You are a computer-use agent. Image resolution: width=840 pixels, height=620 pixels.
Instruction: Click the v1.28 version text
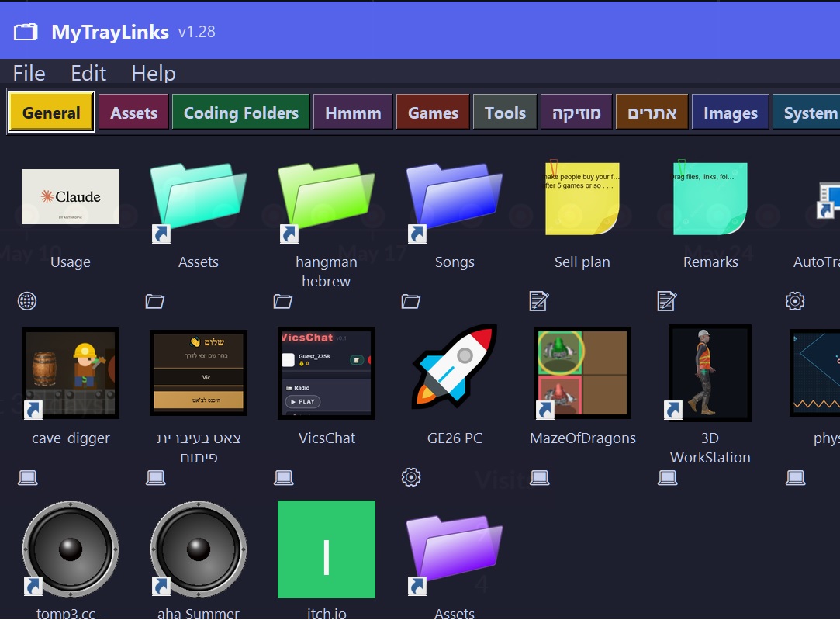196,32
